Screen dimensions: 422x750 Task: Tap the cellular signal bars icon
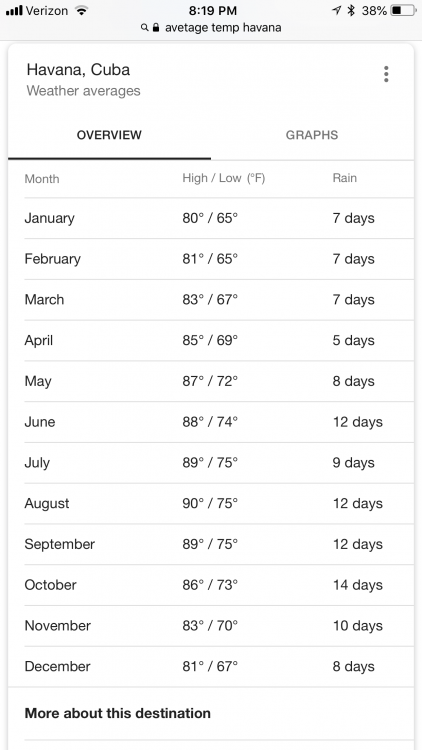point(14,11)
